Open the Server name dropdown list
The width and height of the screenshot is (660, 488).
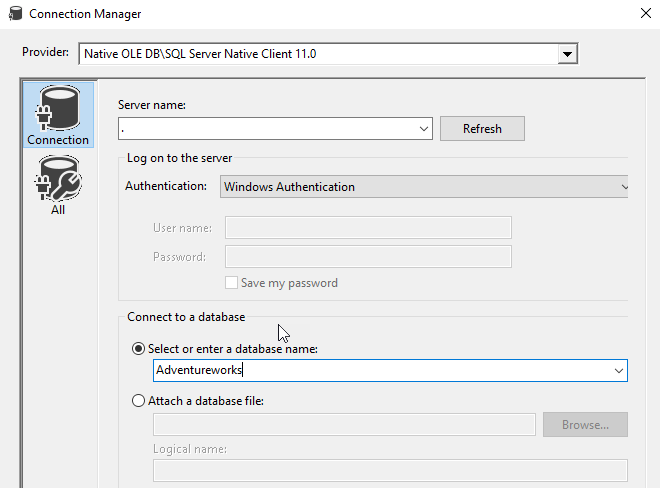pyautogui.click(x=423, y=129)
